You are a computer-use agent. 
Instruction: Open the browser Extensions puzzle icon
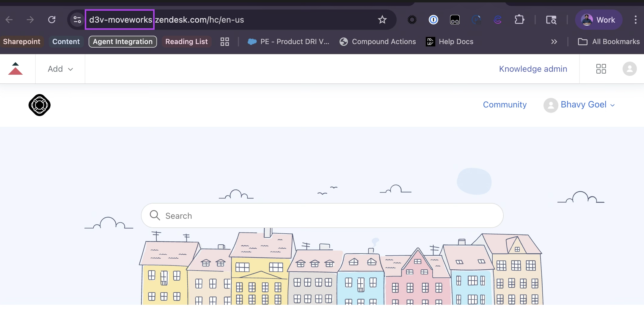click(x=519, y=20)
